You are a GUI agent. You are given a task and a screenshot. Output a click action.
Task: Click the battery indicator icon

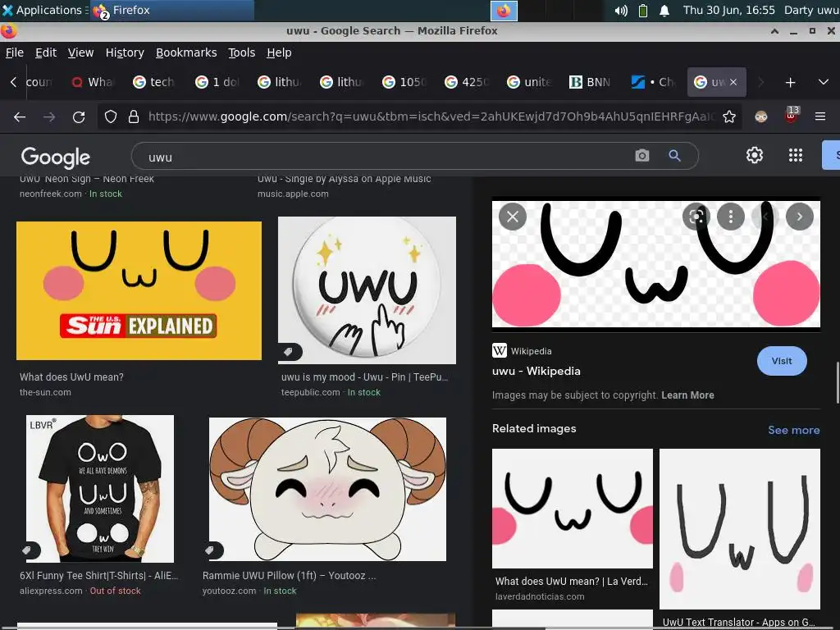pyautogui.click(x=643, y=10)
